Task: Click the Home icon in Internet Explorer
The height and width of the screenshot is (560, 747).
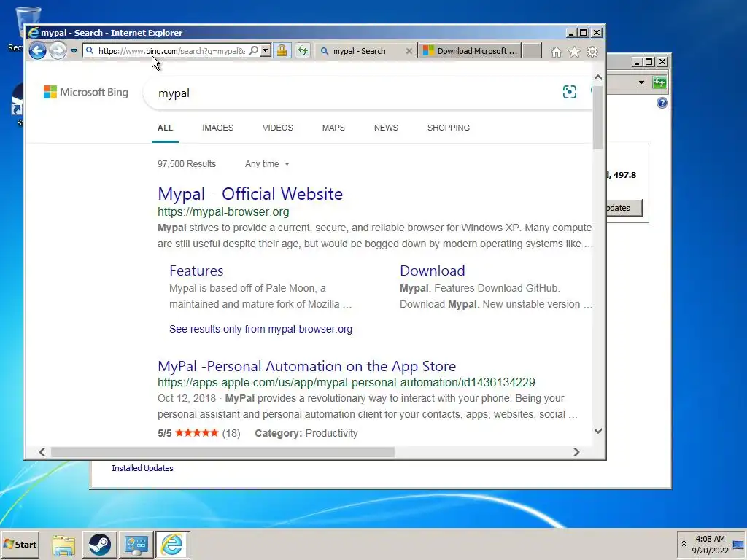Action: tap(556, 52)
